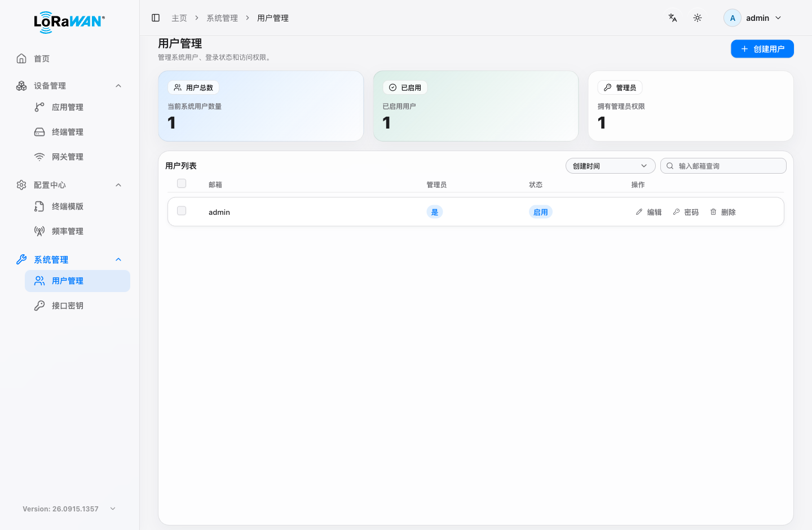Click the admin avatar circle
Viewport: 812px width, 530px height.
(x=732, y=18)
